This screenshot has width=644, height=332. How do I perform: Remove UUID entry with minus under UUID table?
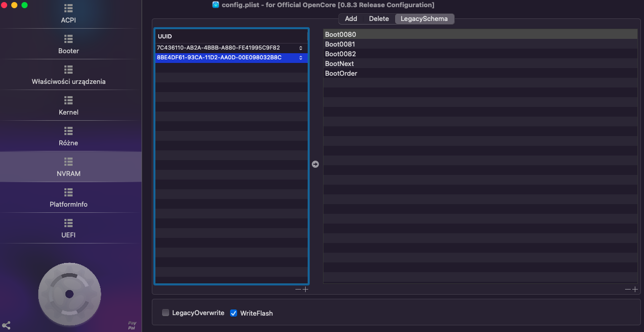[x=298, y=290]
